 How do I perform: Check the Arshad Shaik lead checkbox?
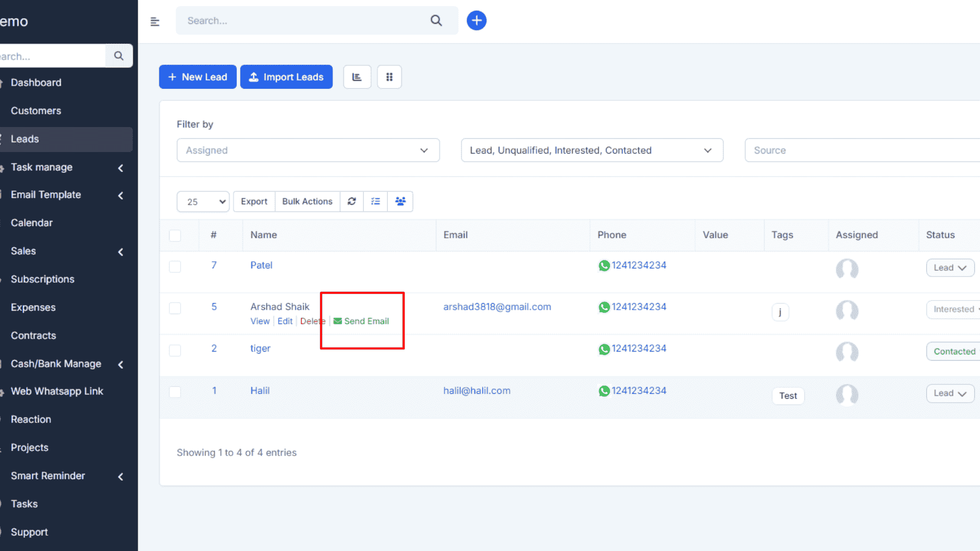tap(175, 308)
